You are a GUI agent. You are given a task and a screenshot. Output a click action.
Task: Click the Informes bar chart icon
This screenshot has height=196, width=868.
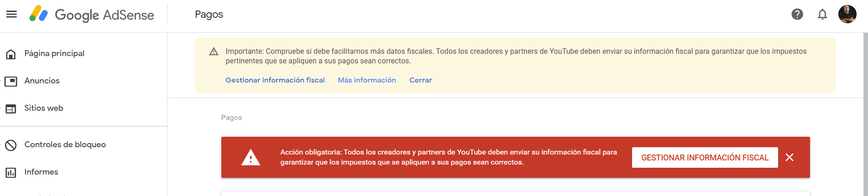tap(11, 172)
